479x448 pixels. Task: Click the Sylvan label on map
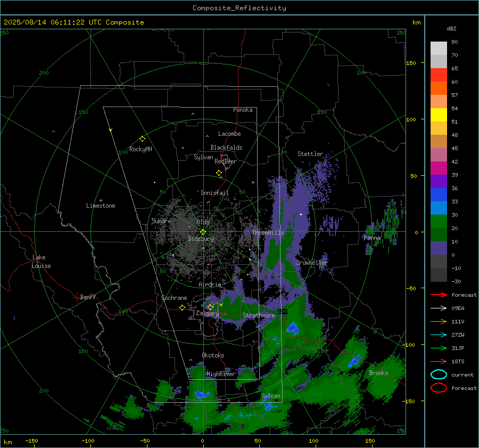point(203,157)
